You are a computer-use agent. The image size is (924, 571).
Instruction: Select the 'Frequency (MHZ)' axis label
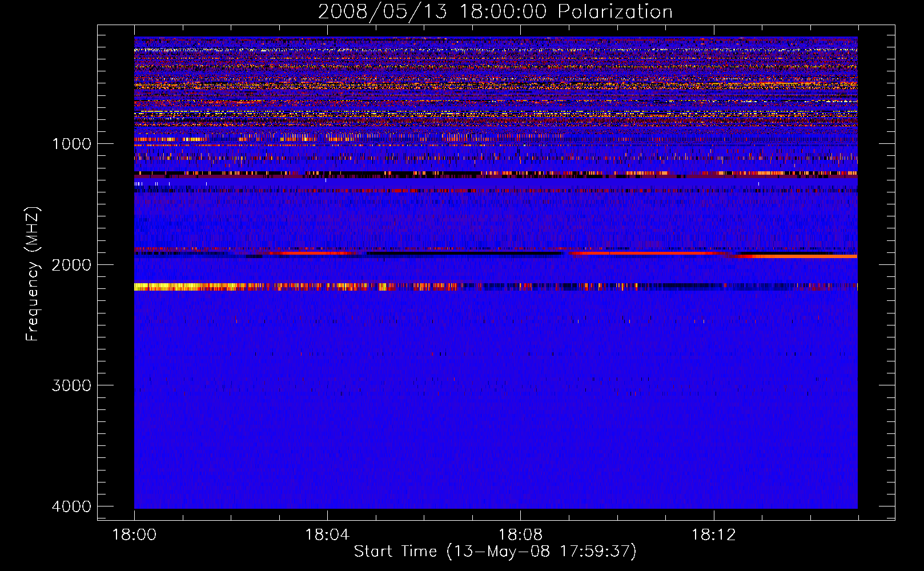[33, 274]
